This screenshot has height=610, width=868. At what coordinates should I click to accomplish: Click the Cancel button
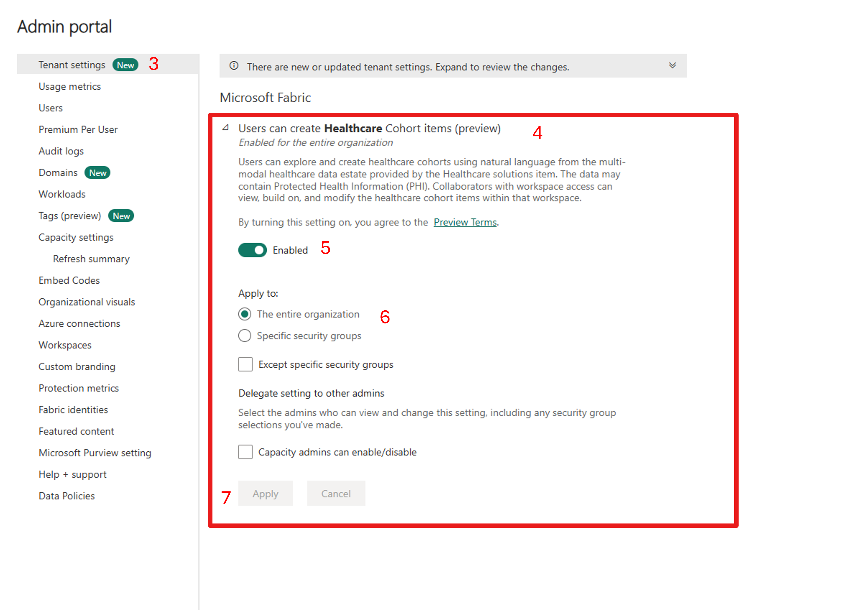[336, 493]
